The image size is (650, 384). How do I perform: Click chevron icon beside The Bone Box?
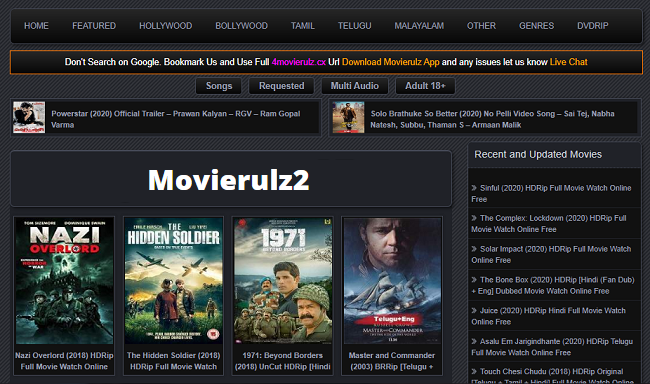coord(474,279)
